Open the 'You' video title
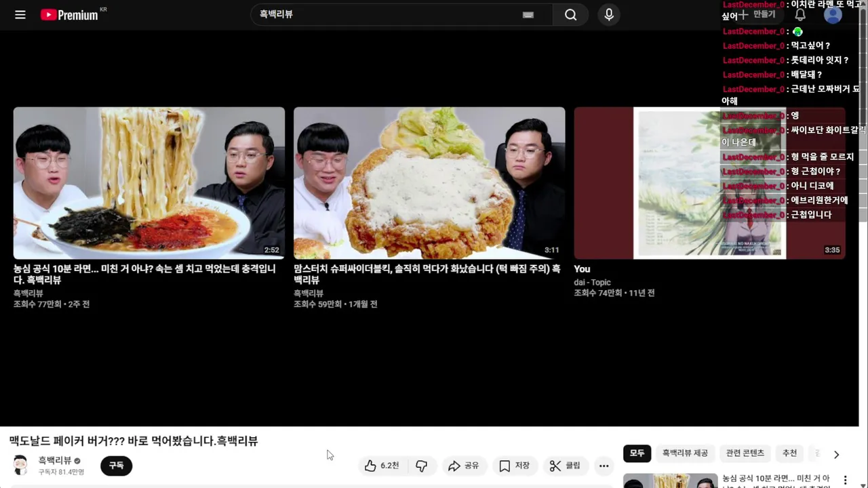This screenshot has height=488, width=868. [x=582, y=269]
